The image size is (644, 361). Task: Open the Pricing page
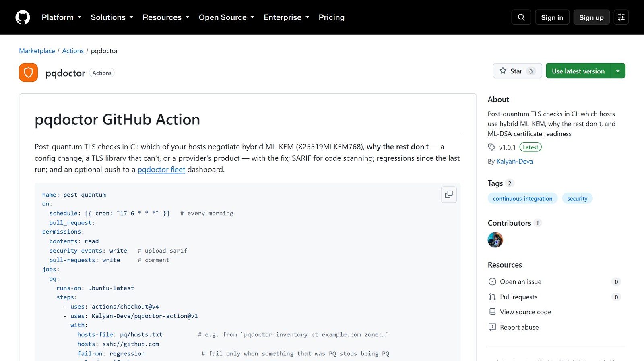(x=332, y=17)
